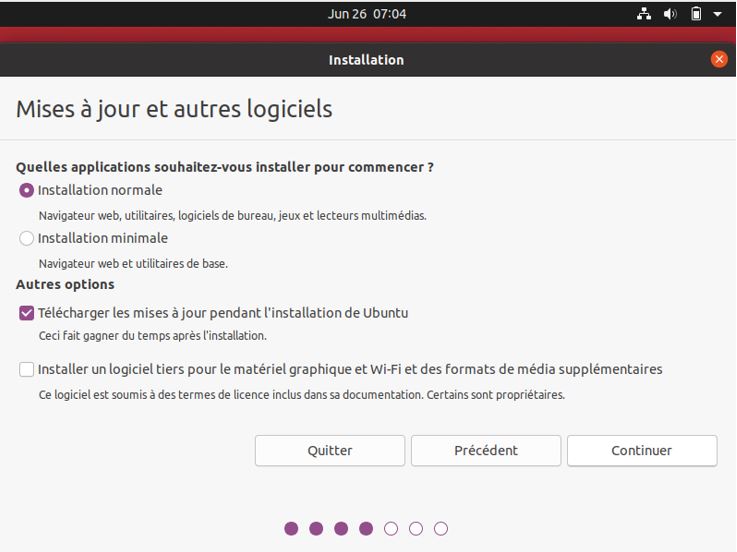
Task: Close the Installation window with orange X
Action: (x=719, y=59)
